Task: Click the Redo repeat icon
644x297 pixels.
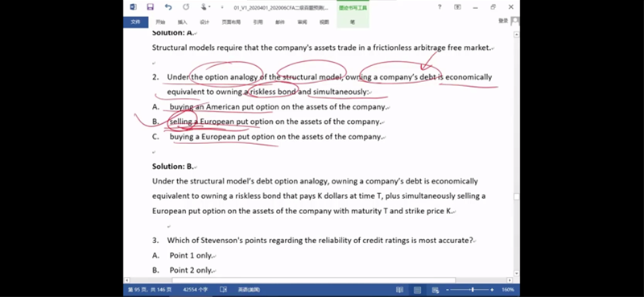Action: coord(186,7)
